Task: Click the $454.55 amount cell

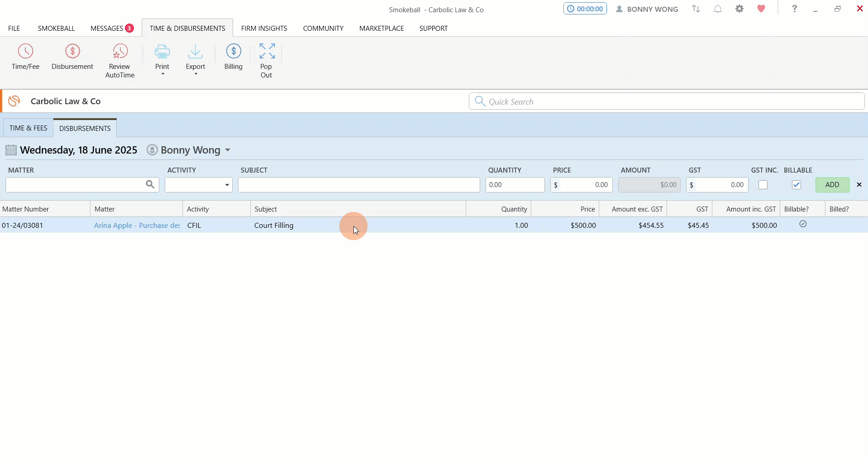Action: click(x=633, y=225)
